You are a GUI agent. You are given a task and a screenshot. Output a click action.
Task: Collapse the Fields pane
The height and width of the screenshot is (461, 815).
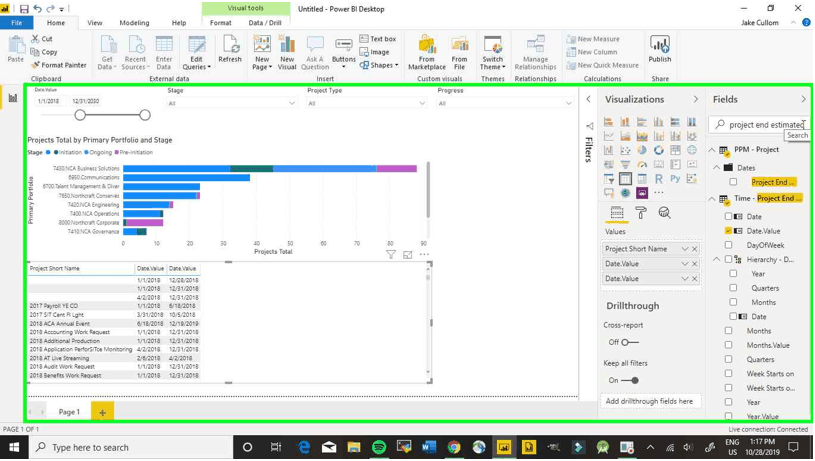click(803, 99)
